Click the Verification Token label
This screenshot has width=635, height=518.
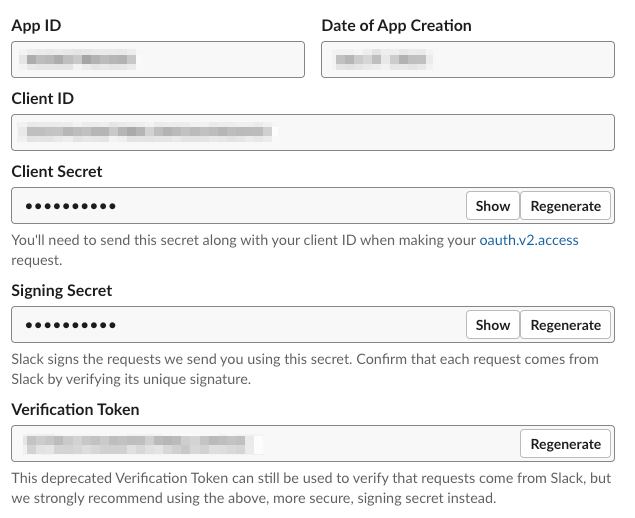point(75,410)
